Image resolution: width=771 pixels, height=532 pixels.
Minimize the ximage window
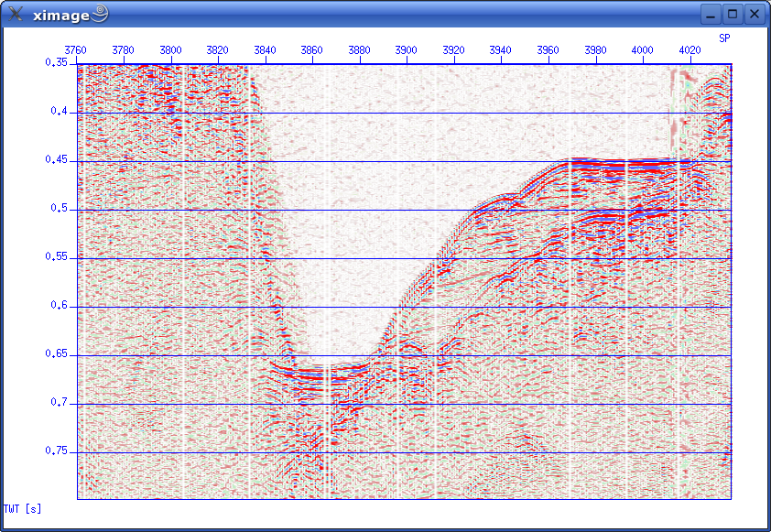point(711,14)
